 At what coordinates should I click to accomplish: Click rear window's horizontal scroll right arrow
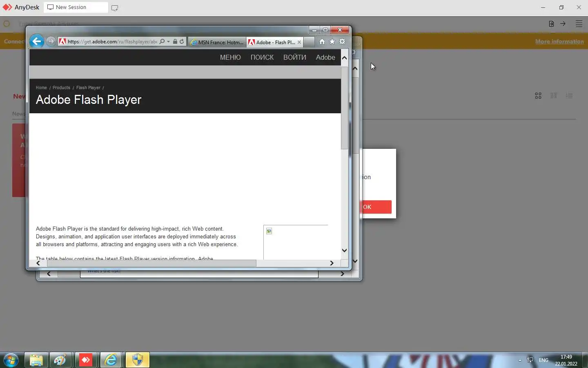(x=342, y=274)
